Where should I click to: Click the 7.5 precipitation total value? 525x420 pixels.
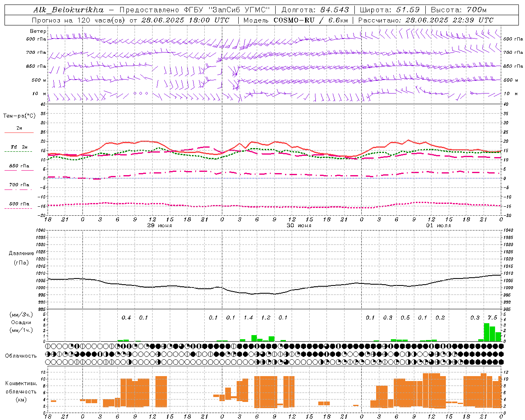point(492,317)
